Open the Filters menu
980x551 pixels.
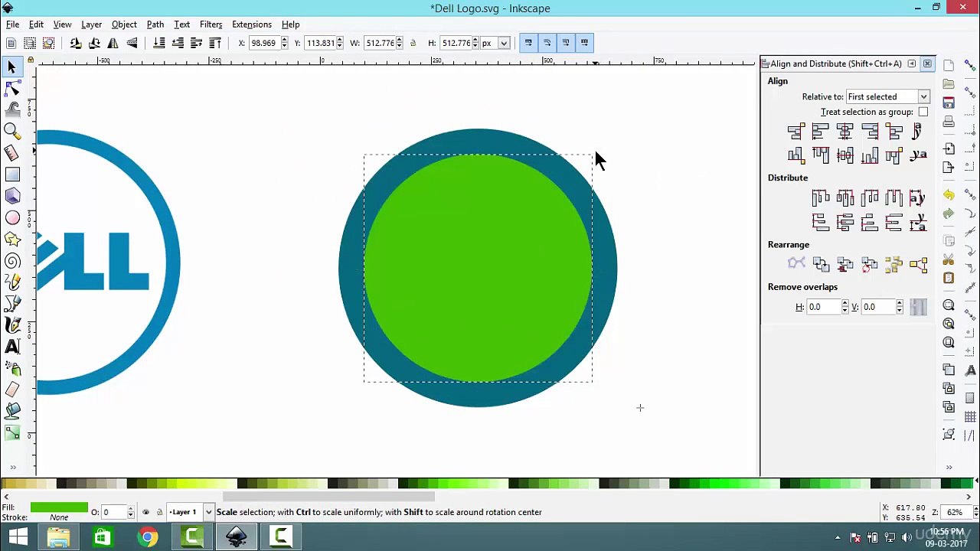211,24
